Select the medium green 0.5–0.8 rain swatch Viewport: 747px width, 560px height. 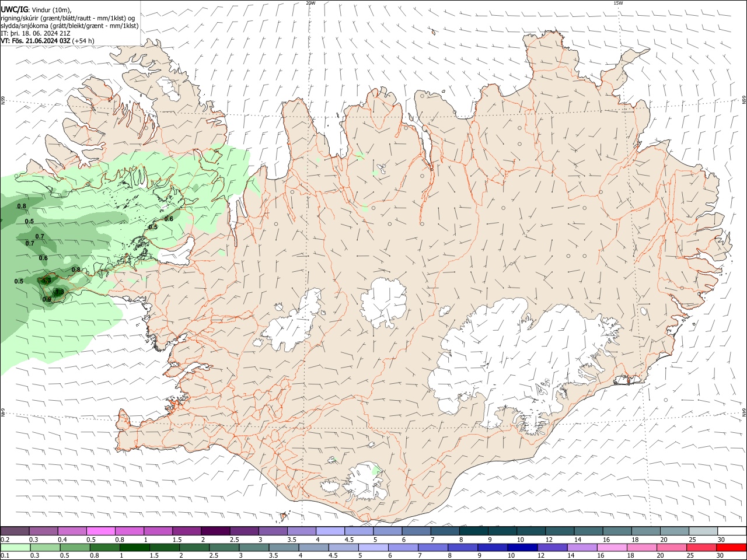tap(75, 547)
